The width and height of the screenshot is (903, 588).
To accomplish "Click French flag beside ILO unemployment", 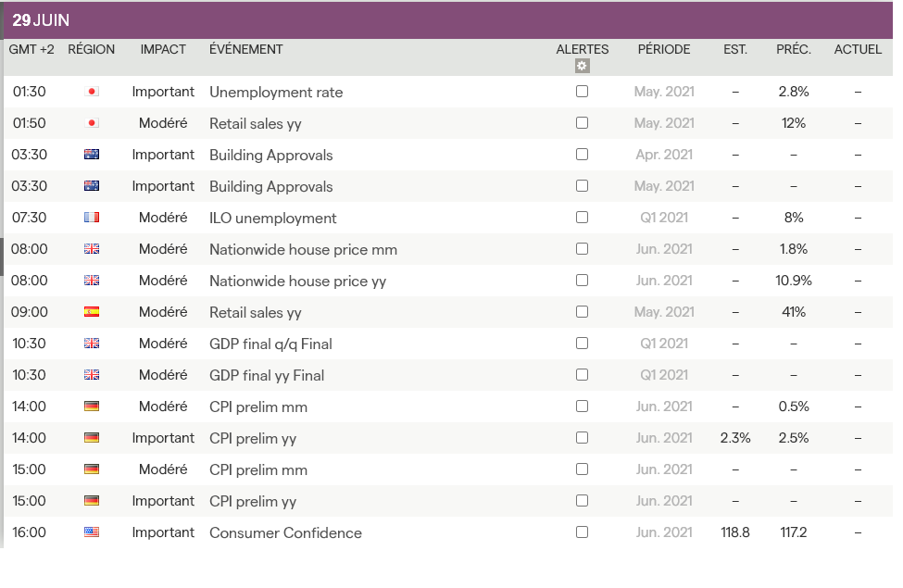I will click(x=92, y=218).
